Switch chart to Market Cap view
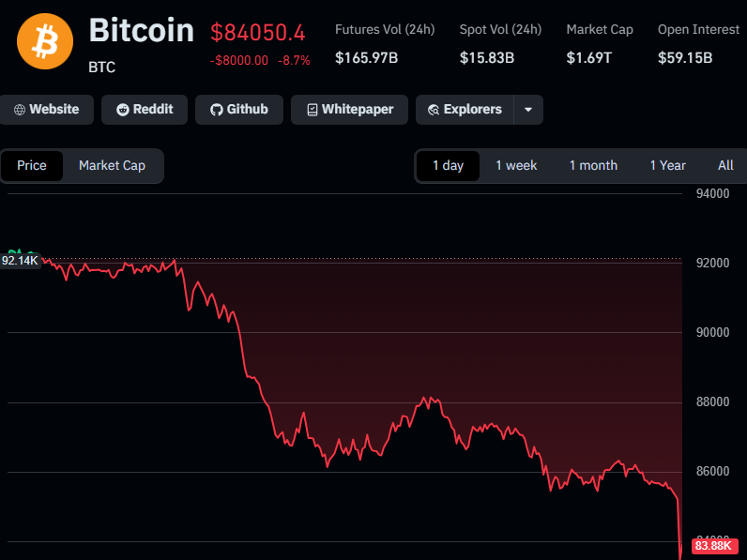Viewport: 747px width, 560px height. (112, 165)
